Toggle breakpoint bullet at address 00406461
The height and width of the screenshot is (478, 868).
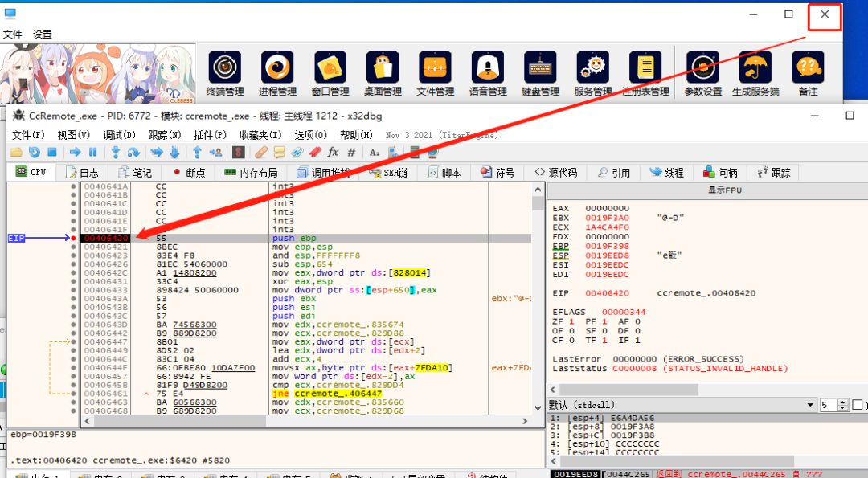point(73,394)
